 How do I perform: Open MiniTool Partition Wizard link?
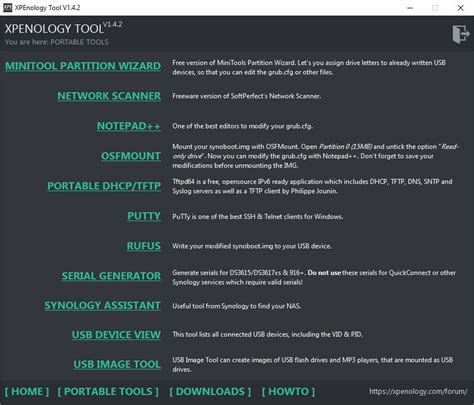(83, 66)
